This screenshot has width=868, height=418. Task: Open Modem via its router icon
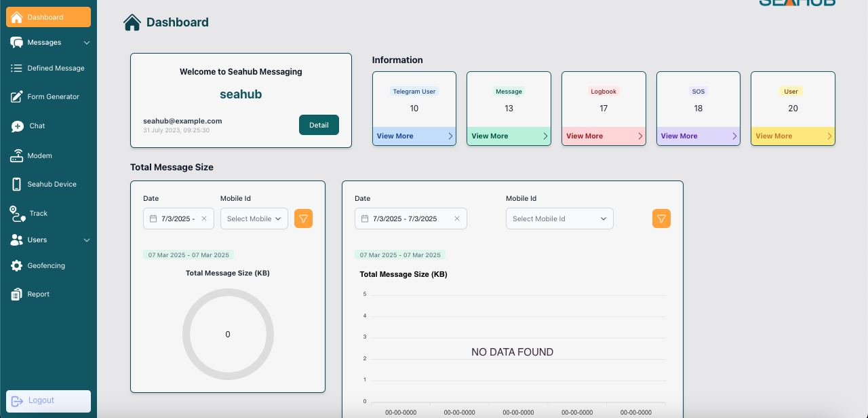pyautogui.click(x=17, y=156)
